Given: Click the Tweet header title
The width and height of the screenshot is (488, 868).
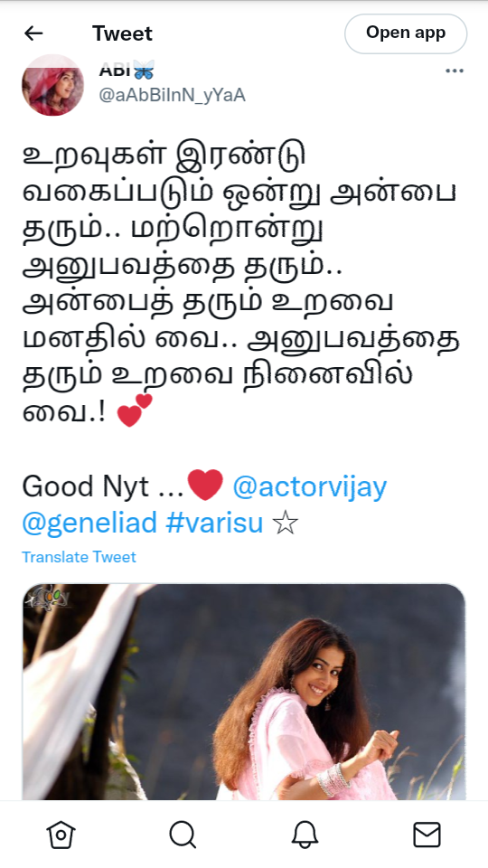Looking at the screenshot, I should [x=122, y=33].
